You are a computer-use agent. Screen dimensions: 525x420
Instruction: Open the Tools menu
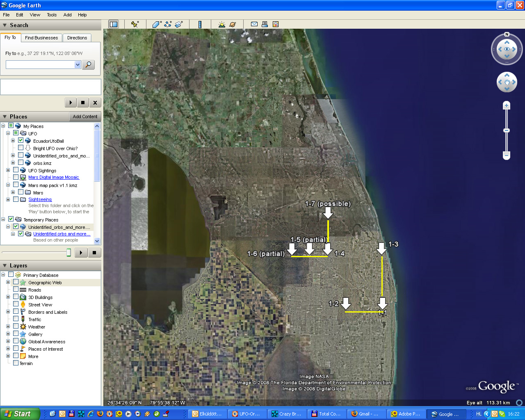click(x=52, y=15)
